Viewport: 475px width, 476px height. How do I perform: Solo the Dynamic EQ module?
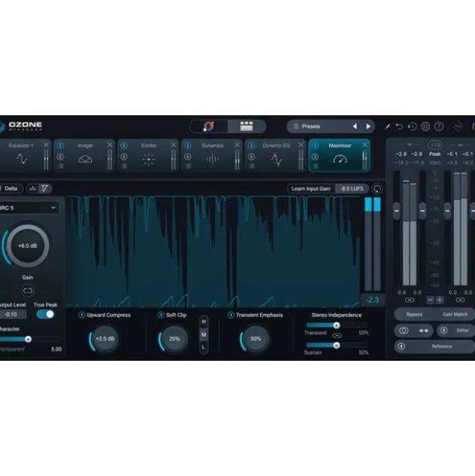point(251,157)
